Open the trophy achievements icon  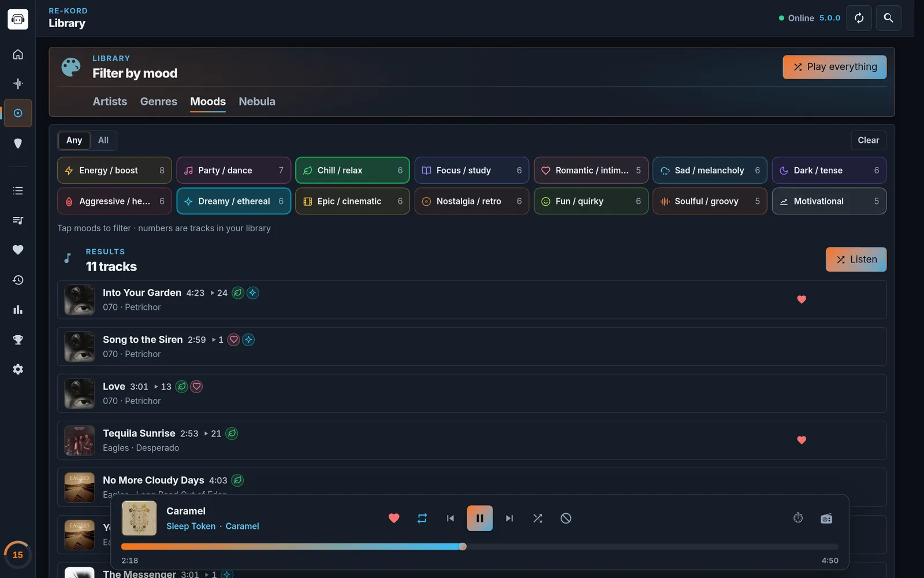(x=18, y=339)
